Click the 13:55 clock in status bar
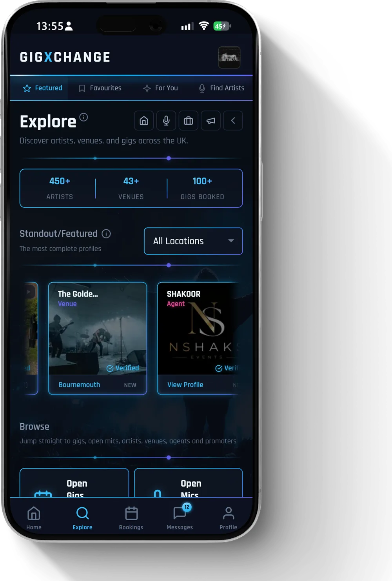The height and width of the screenshot is (581, 392). [x=50, y=26]
